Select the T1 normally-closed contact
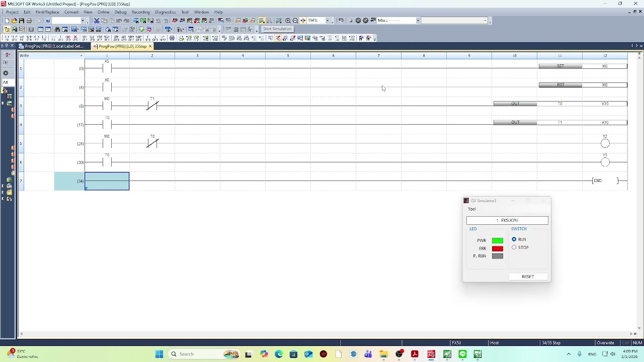Viewport: 644px width, 362px height. (152, 106)
